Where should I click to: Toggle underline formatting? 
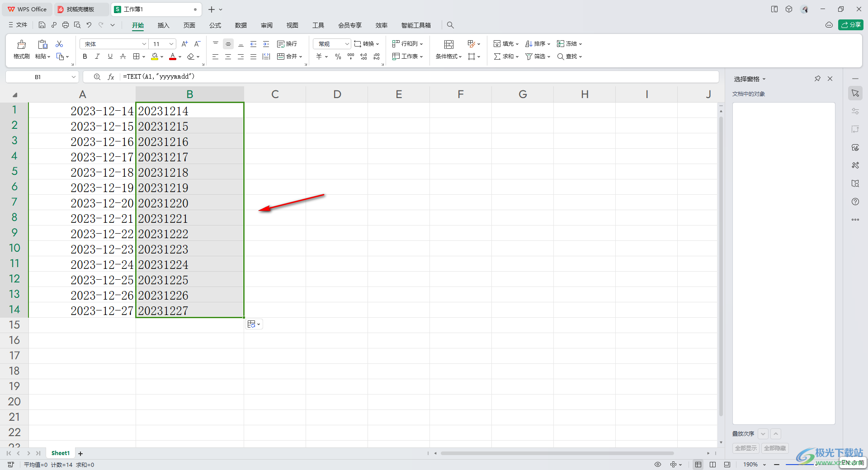(110, 56)
